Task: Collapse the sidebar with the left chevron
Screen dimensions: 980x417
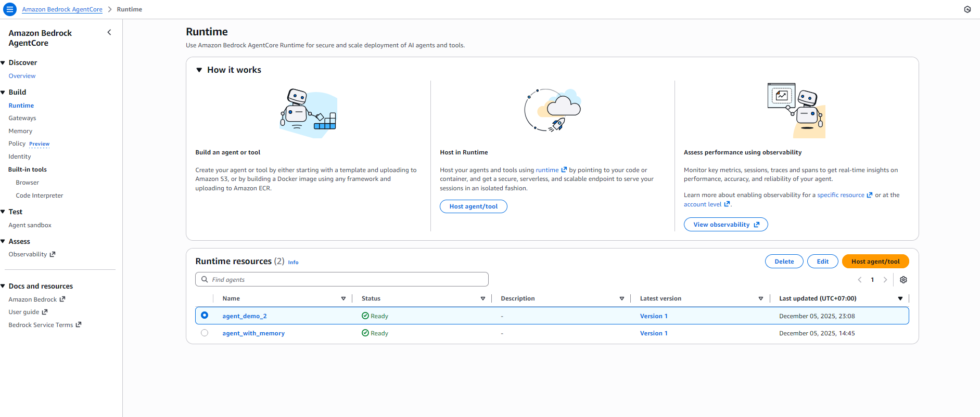Action: pyautogui.click(x=109, y=32)
